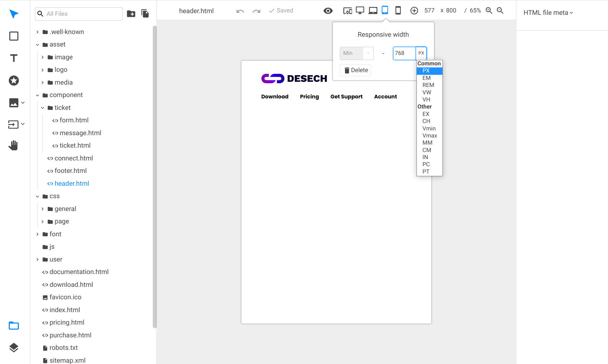Click the Account nav link in canvas
The width and height of the screenshot is (608, 364).
[x=385, y=97]
